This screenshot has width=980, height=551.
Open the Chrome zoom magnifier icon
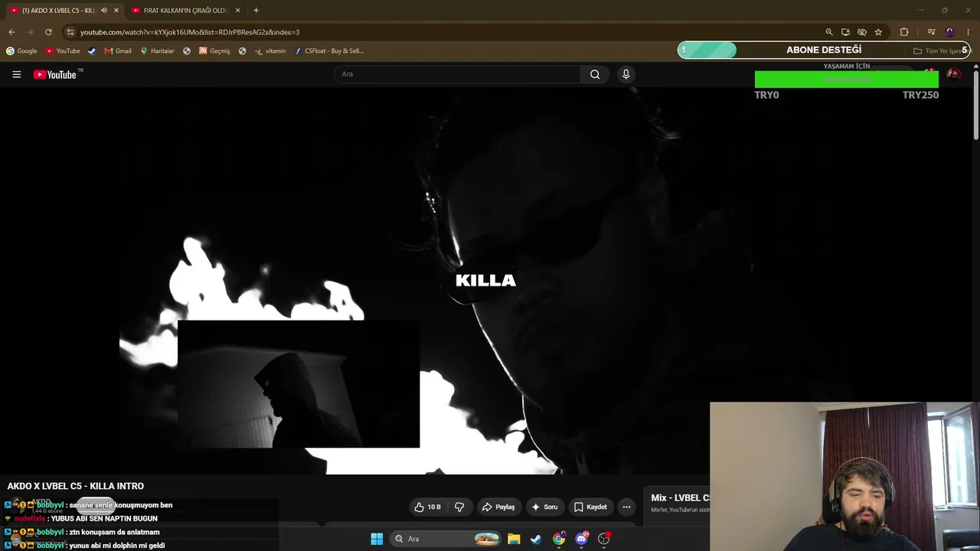pos(828,32)
